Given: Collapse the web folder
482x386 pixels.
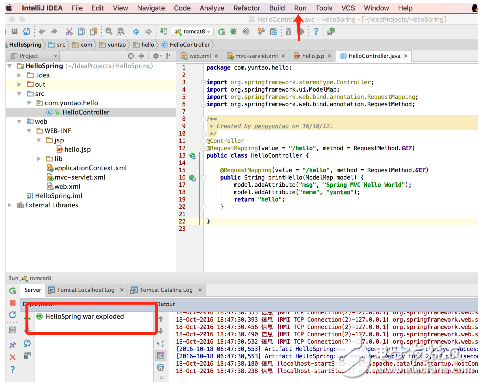Looking at the screenshot, I should [19, 121].
